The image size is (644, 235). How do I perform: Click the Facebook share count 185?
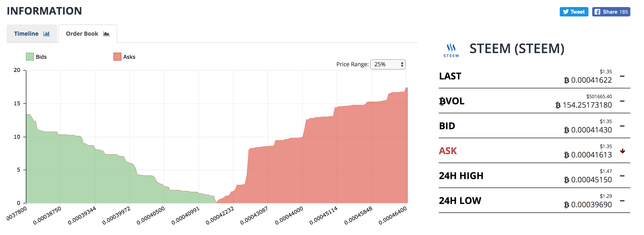tap(624, 12)
